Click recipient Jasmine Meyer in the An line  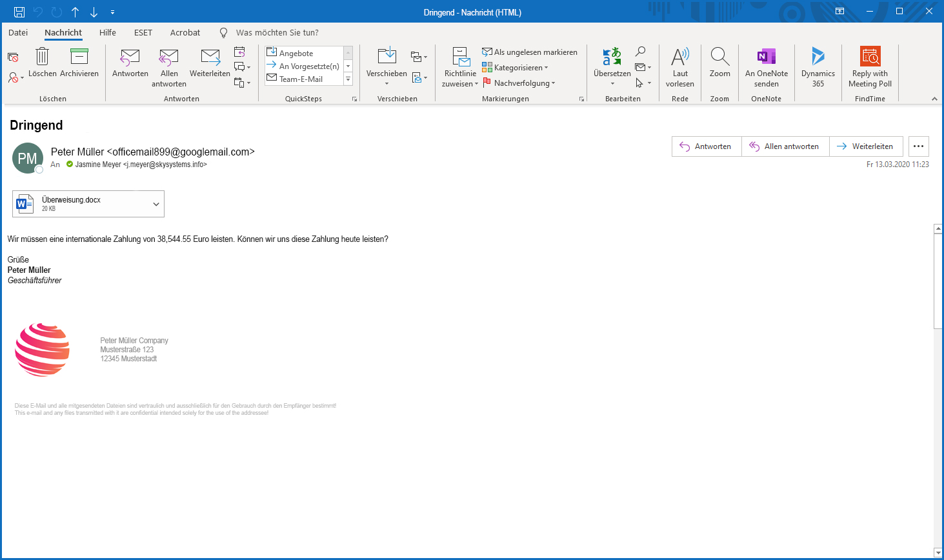point(141,165)
